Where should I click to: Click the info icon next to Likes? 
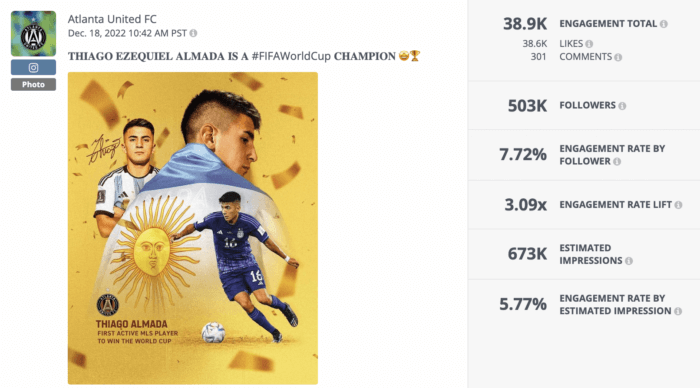[x=589, y=44]
